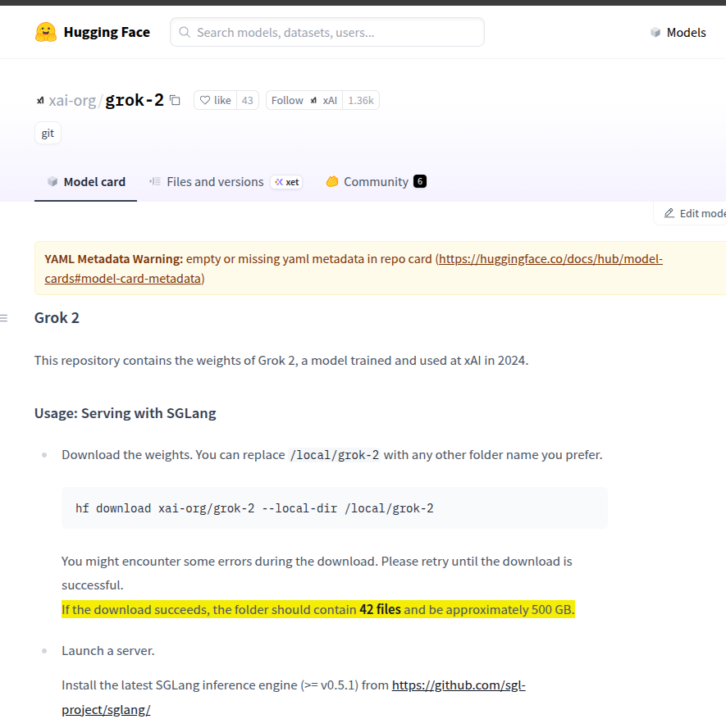The height and width of the screenshot is (728, 726).
Task: Click the Models cube icon
Action: [655, 33]
